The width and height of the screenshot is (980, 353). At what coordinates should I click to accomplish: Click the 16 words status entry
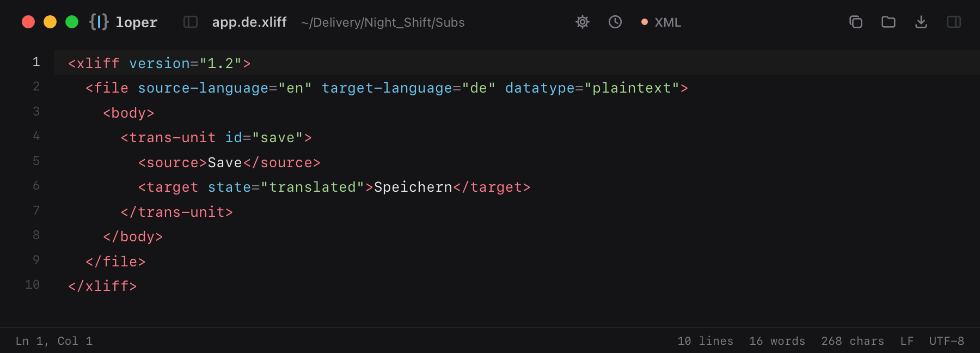(x=777, y=341)
